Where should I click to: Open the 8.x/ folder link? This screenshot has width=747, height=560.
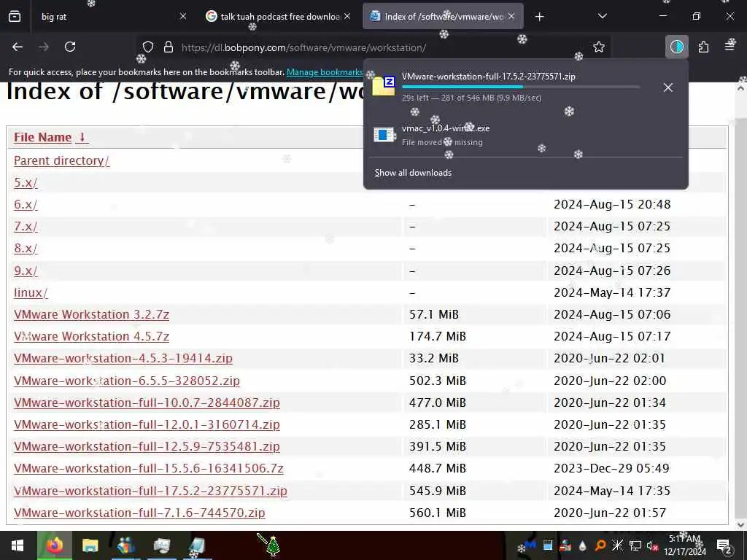(x=26, y=249)
